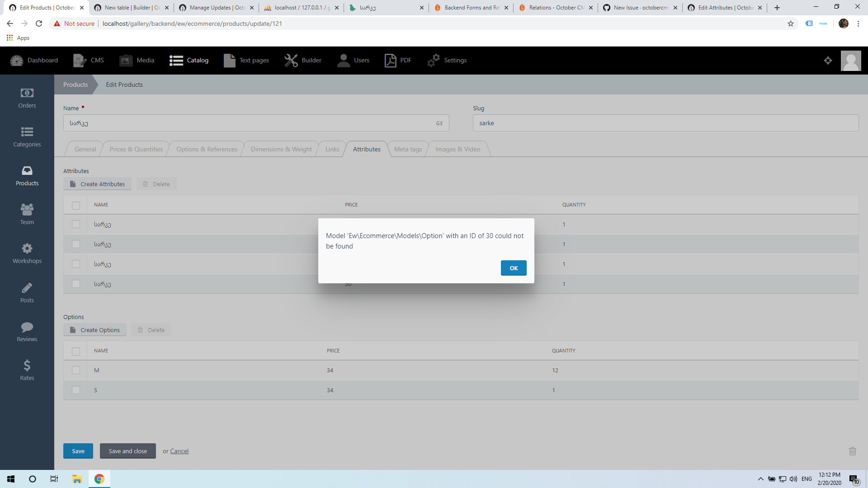Image resolution: width=868 pixels, height=488 pixels.
Task: Expand the browser profile avatar menu
Action: [x=844, y=23]
